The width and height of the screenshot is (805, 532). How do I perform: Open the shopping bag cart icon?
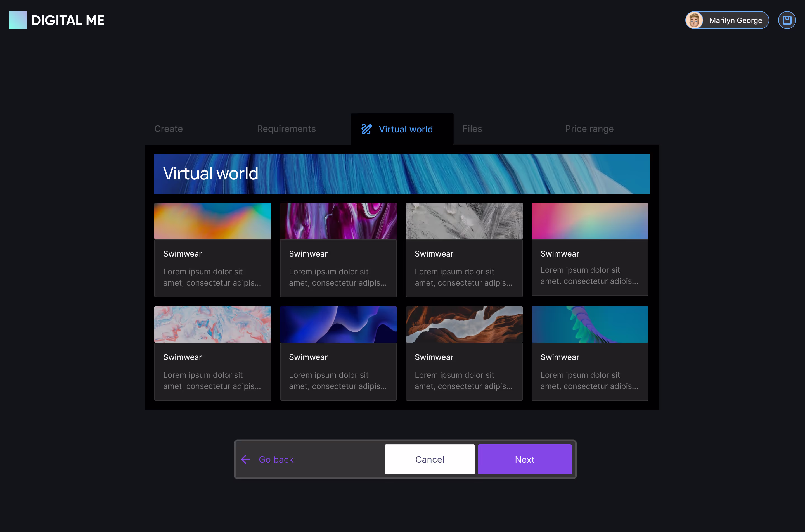(787, 20)
